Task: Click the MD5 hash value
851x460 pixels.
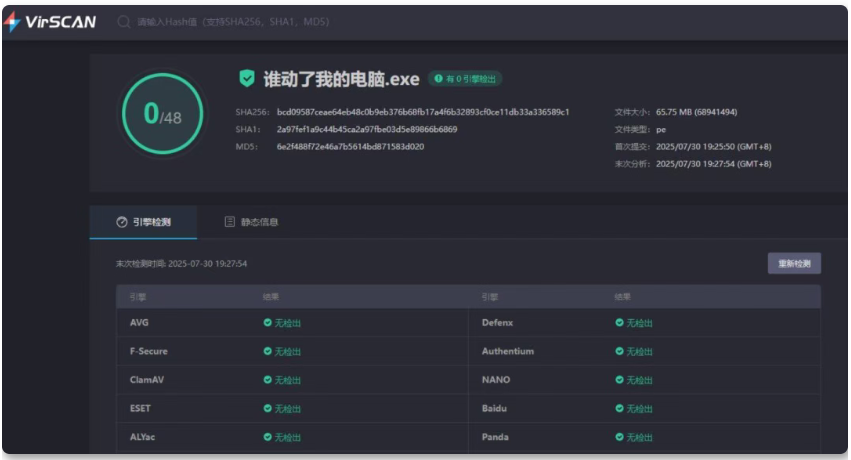Action: [x=350, y=146]
